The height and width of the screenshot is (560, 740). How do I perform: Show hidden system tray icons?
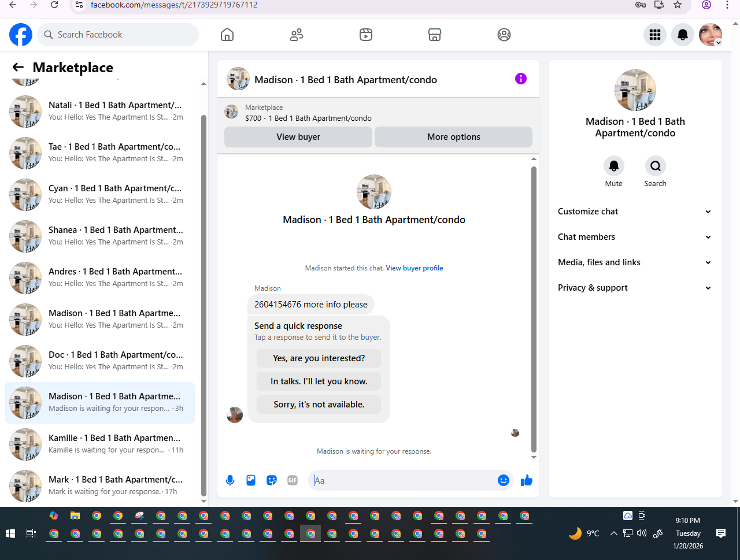pyautogui.click(x=613, y=533)
